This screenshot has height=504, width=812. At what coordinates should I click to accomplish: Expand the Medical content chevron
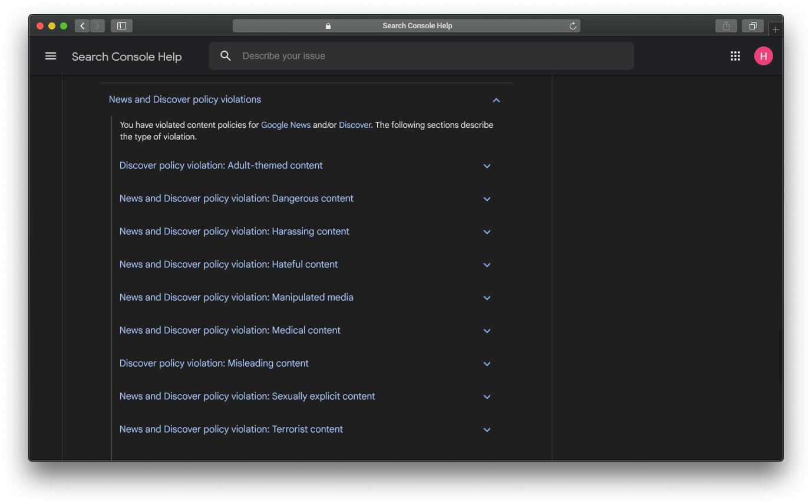[x=487, y=331]
